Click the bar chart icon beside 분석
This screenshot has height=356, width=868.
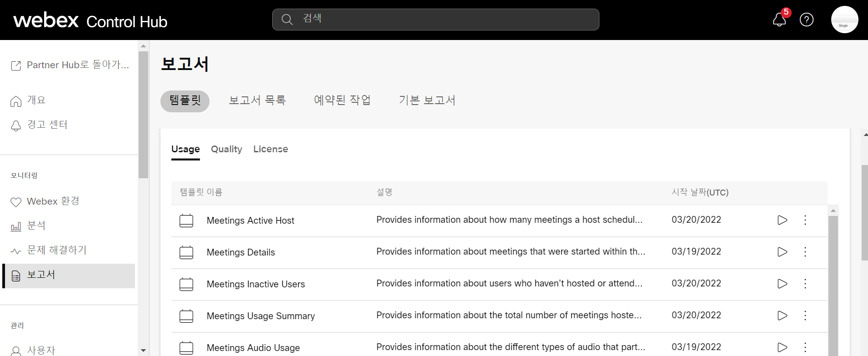[16, 226]
